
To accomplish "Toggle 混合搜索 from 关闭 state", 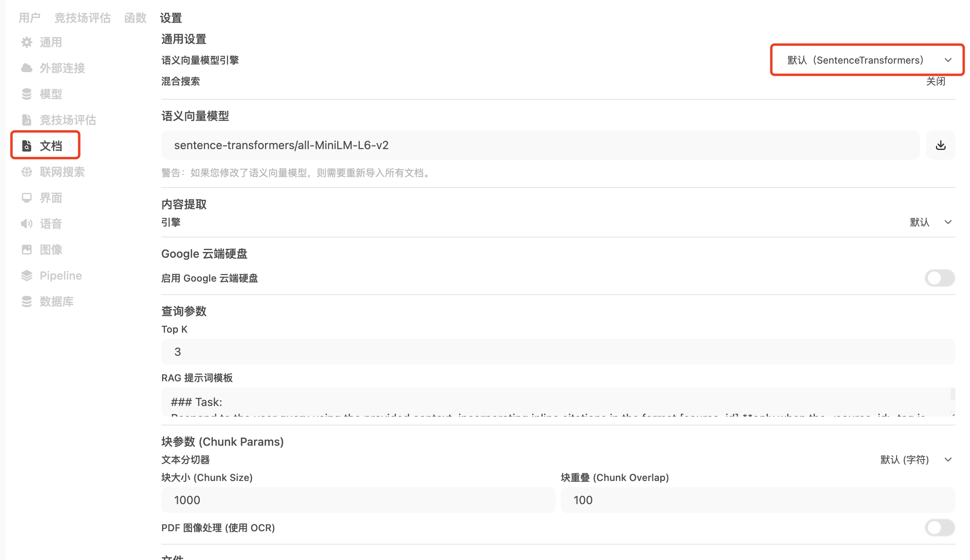I will click(936, 81).
